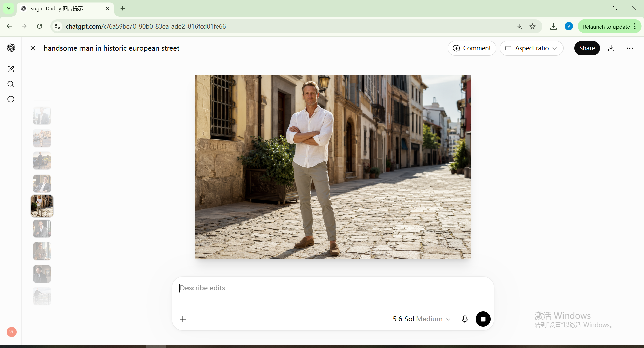Reload the page in the browser toolbar
The width and height of the screenshot is (644, 348).
[x=39, y=26]
